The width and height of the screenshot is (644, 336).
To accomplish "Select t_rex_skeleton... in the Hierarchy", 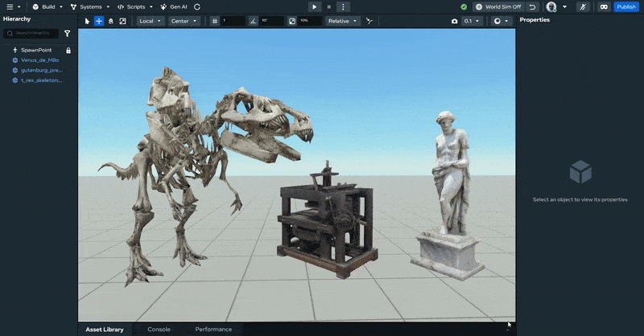I will point(42,80).
